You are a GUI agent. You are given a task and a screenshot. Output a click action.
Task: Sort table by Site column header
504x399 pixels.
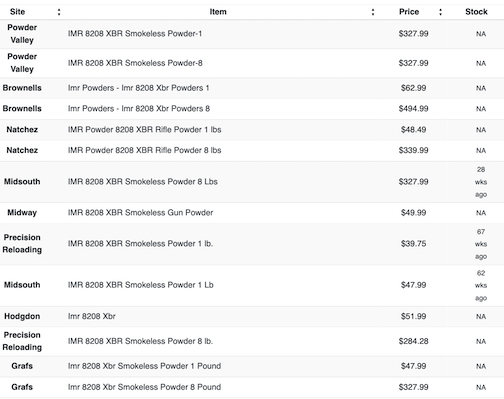pos(17,12)
